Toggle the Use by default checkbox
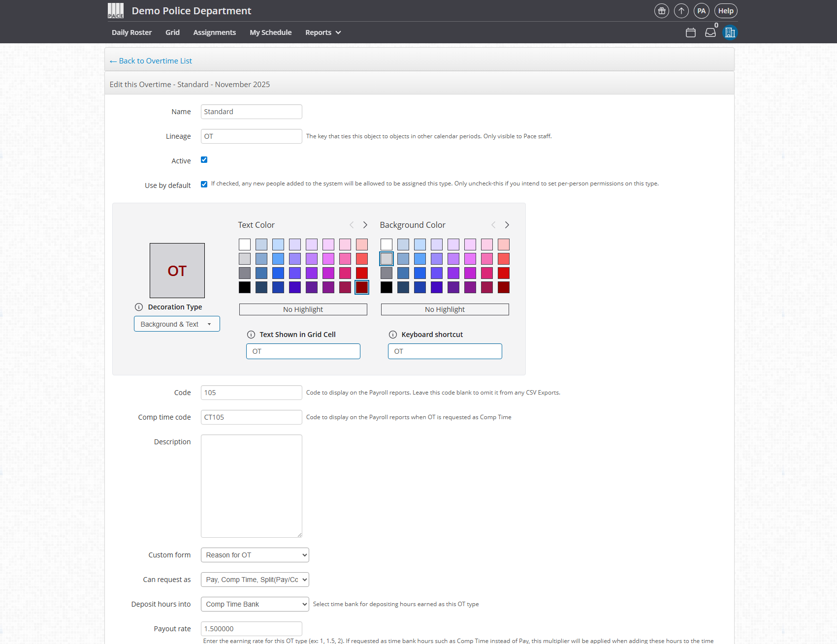Screen dimensions: 837x644 tap(204, 184)
